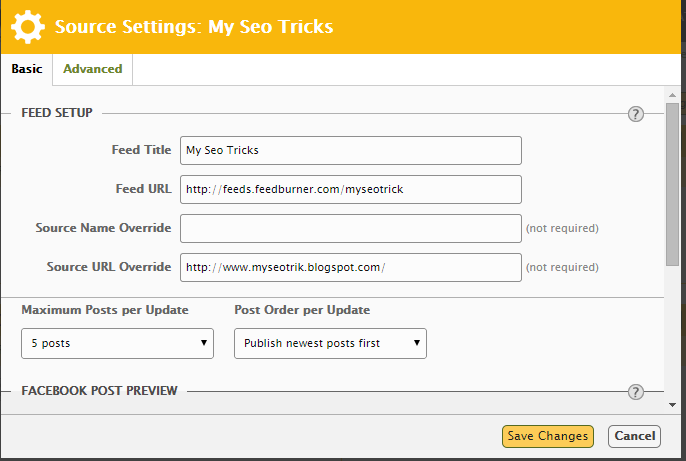Open help for Facebook Post Preview section
Screen dimensions: 686x461
coord(635,392)
